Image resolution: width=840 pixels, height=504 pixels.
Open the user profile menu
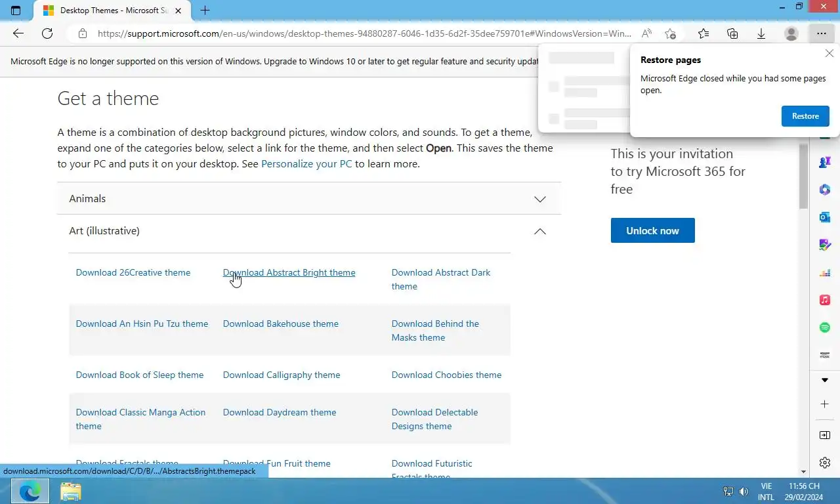(x=791, y=33)
